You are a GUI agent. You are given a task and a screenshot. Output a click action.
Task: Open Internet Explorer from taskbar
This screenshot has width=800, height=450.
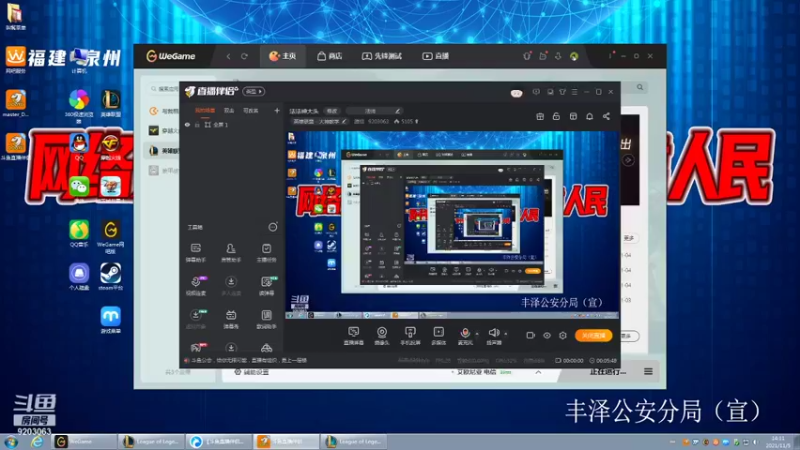(37, 442)
